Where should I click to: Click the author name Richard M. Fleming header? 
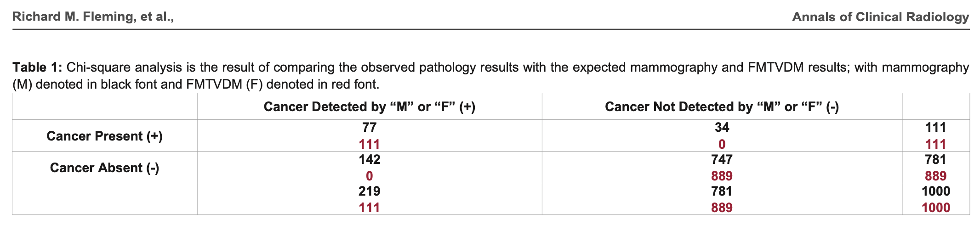[x=93, y=17]
